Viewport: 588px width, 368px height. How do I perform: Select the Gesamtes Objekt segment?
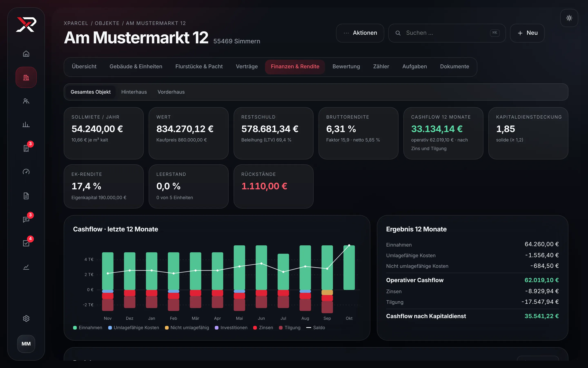click(90, 92)
